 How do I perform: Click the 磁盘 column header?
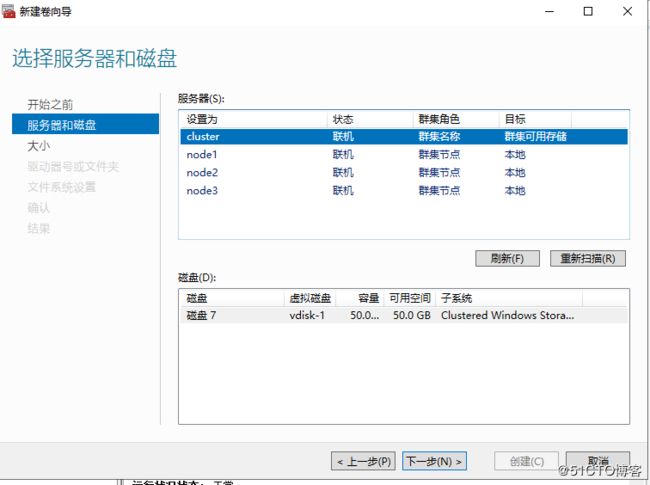232,298
